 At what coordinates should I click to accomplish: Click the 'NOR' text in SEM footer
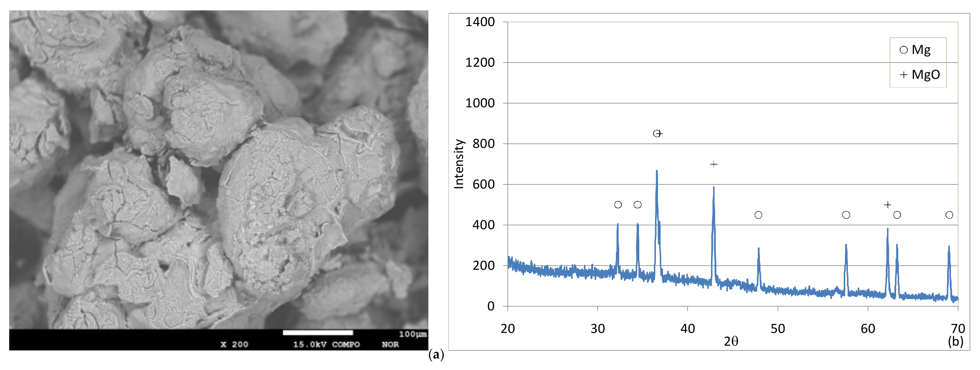pyautogui.click(x=390, y=345)
